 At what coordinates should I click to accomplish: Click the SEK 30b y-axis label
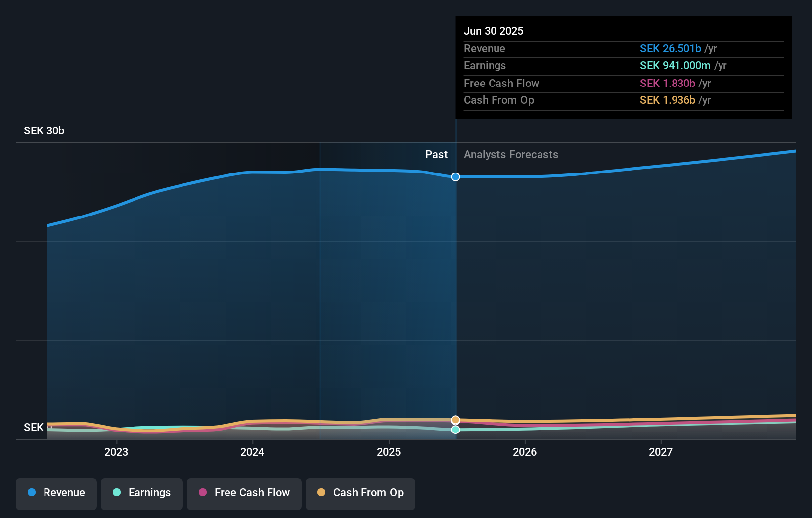pyautogui.click(x=44, y=131)
